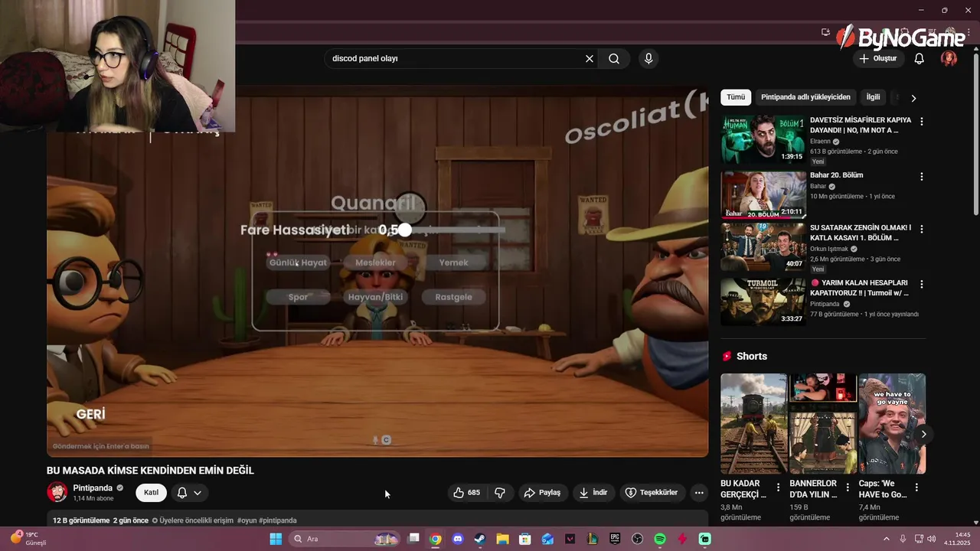Click the Meslekler option in the video
The image size is (980, 551).
[375, 262]
